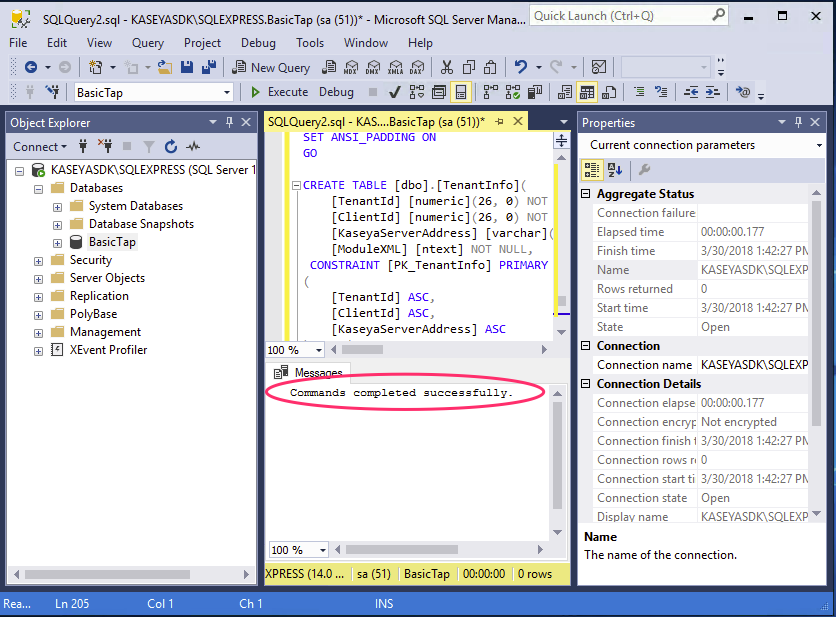Toggle Include Actual Execution Plan
This screenshot has height=617, width=836.
coord(491,92)
